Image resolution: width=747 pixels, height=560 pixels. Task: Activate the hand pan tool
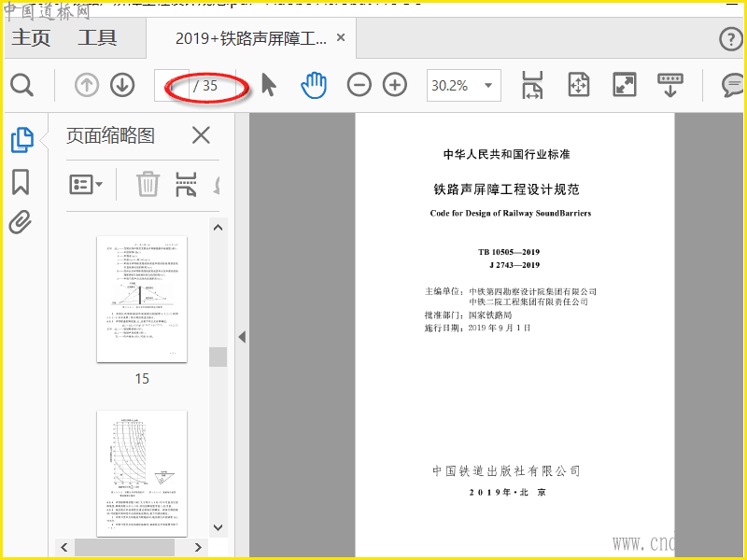point(314,86)
